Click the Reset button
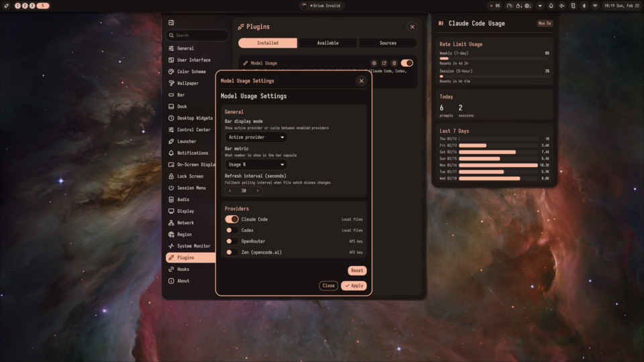644x362 pixels. click(x=357, y=270)
